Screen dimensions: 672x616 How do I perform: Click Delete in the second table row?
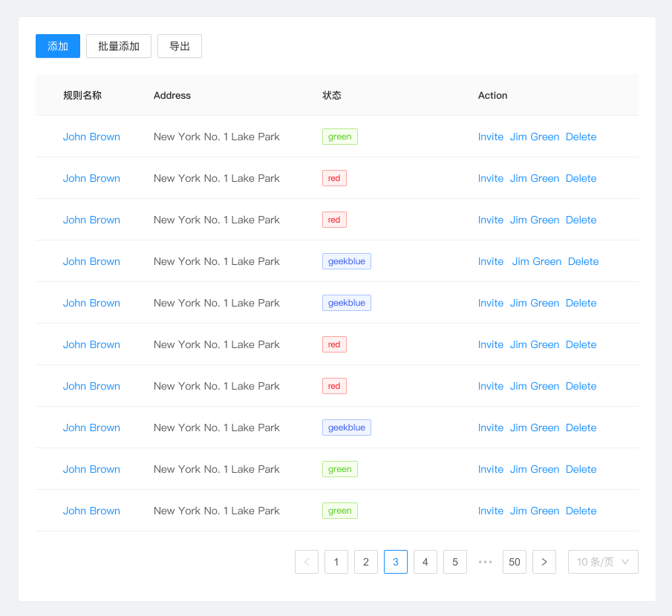click(581, 178)
